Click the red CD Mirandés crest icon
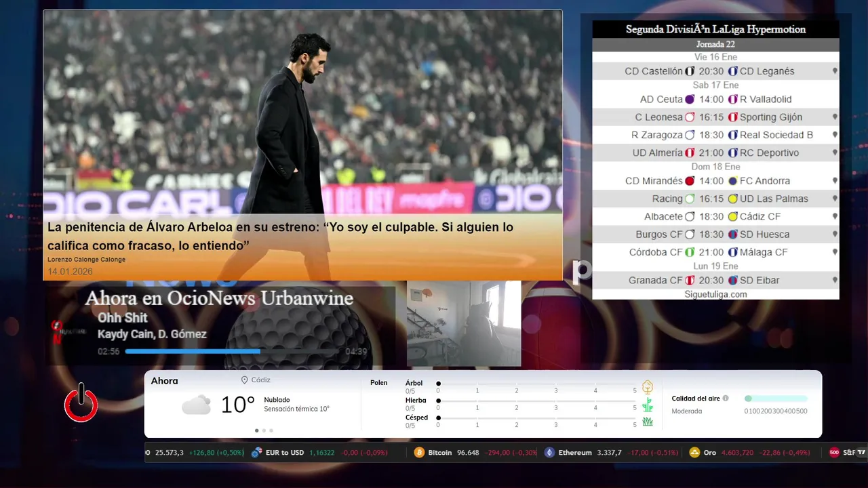The height and width of the screenshot is (488, 868). coord(690,181)
